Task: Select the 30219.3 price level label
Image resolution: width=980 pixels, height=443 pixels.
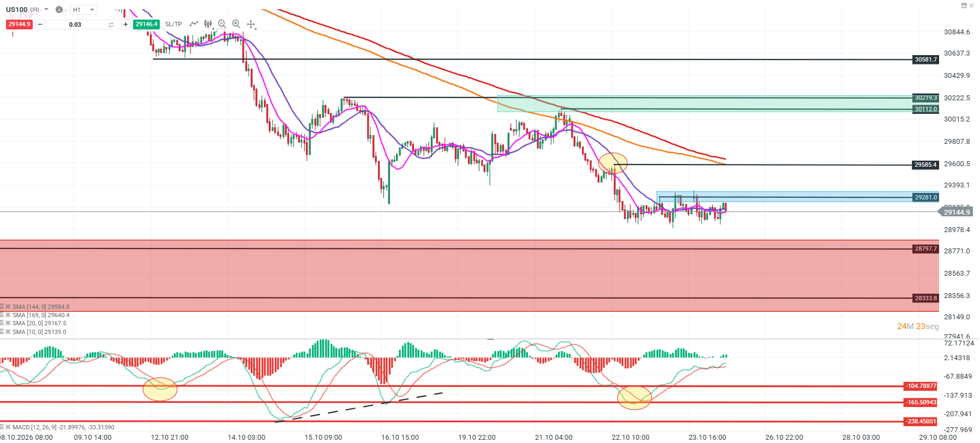Action: [926, 98]
